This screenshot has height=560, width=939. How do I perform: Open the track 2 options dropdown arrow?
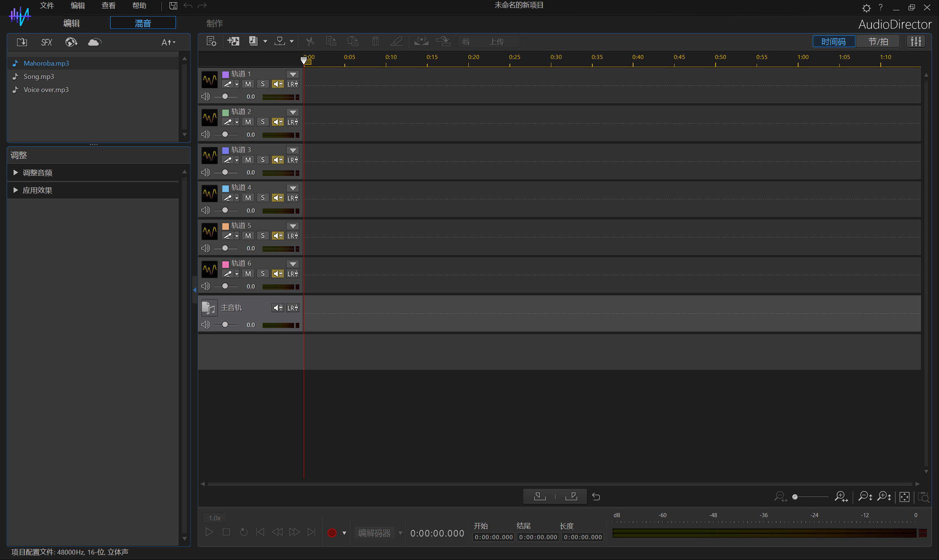293,113
